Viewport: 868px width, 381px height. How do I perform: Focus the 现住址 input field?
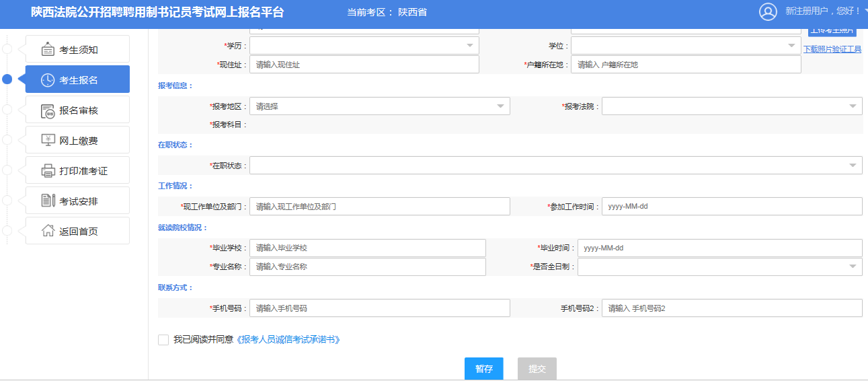(x=364, y=65)
